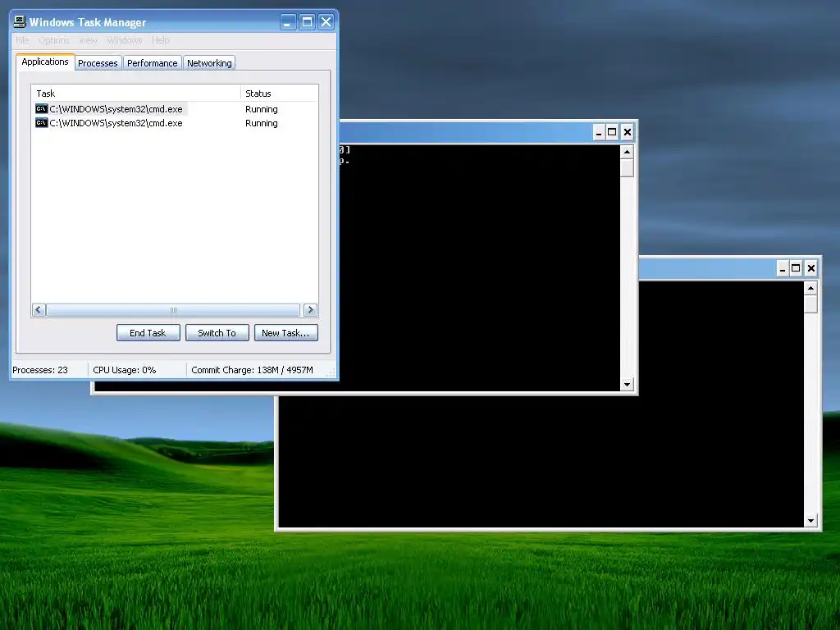
Task: Open the Help menu in Task Manager
Action: pyautogui.click(x=160, y=40)
